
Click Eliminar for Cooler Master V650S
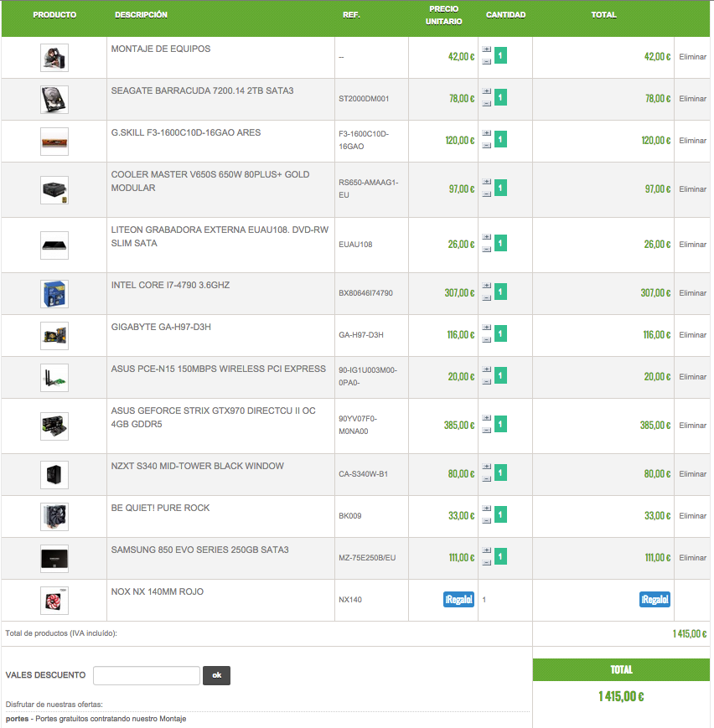[692, 189]
